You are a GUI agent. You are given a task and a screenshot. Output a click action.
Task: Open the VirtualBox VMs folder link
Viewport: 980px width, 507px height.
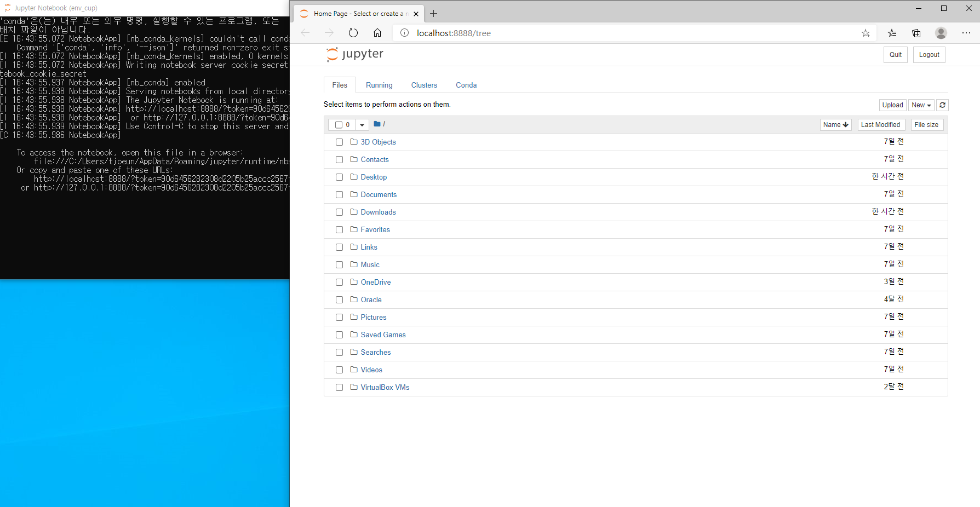click(x=385, y=387)
